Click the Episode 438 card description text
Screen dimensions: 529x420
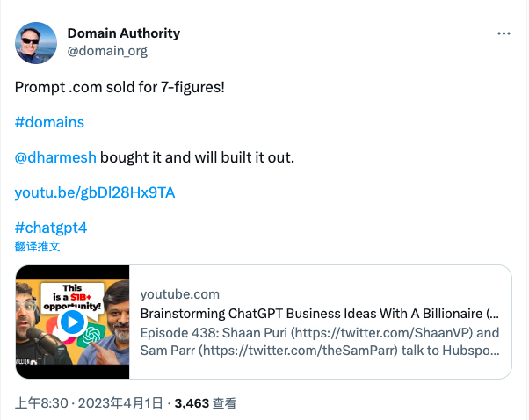click(320, 342)
